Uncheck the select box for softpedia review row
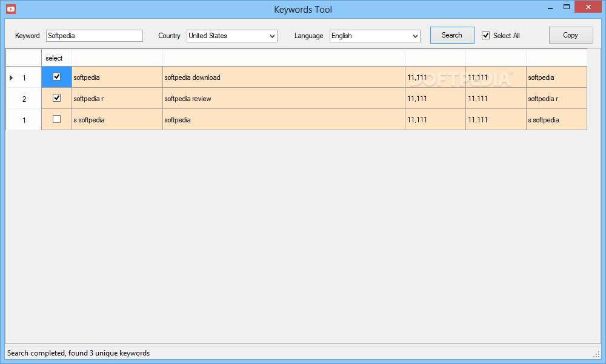 pos(56,98)
